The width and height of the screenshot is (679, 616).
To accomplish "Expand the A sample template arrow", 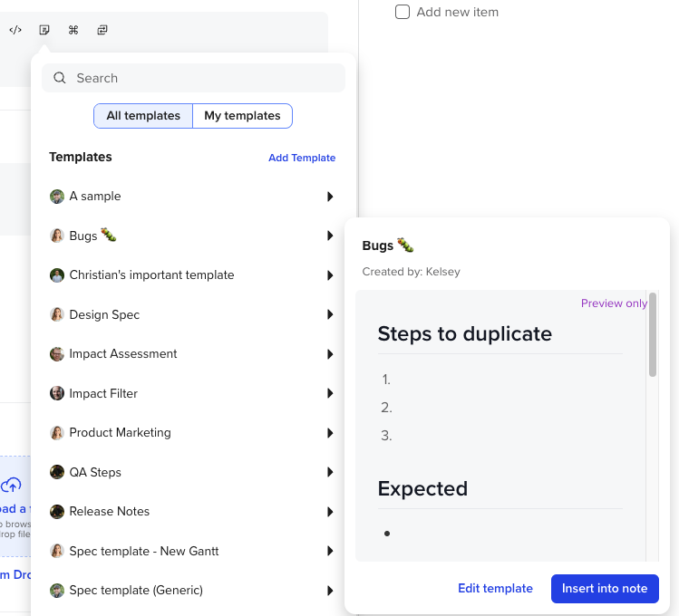I will pyautogui.click(x=330, y=197).
